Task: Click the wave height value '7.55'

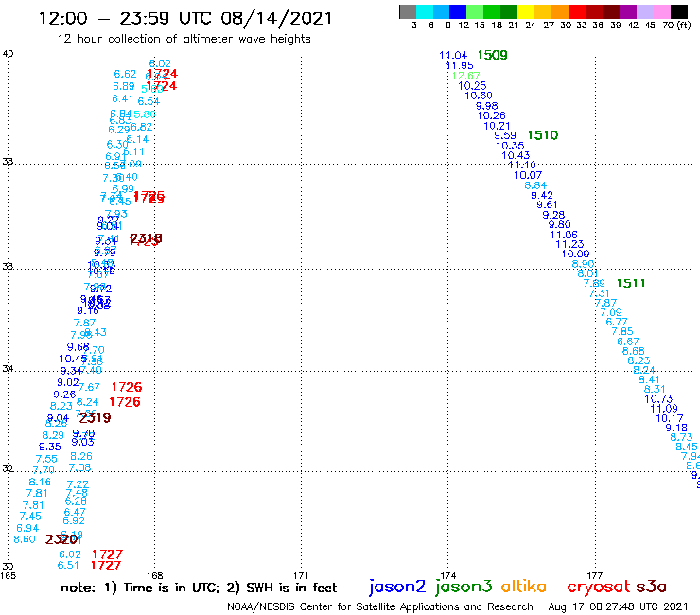Action: click(x=46, y=459)
